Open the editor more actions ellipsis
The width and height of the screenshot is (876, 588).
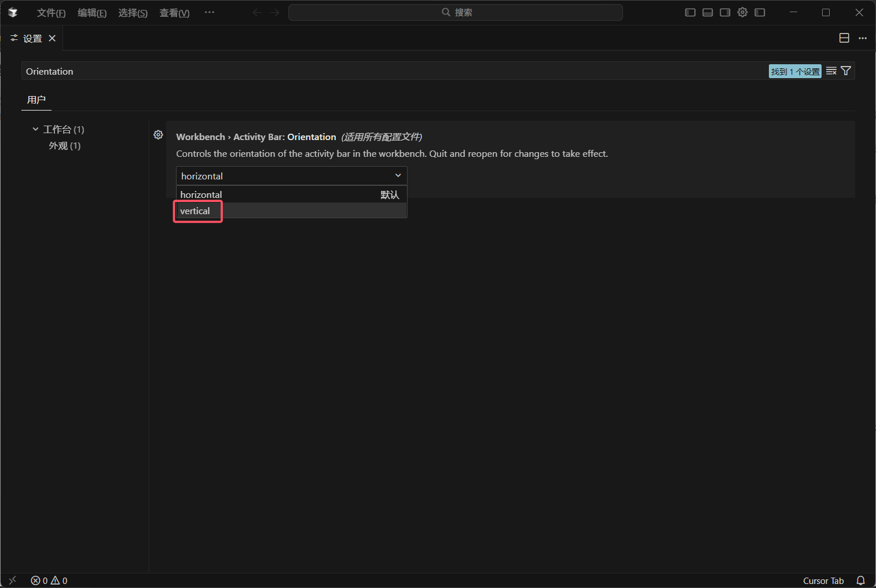pos(862,38)
